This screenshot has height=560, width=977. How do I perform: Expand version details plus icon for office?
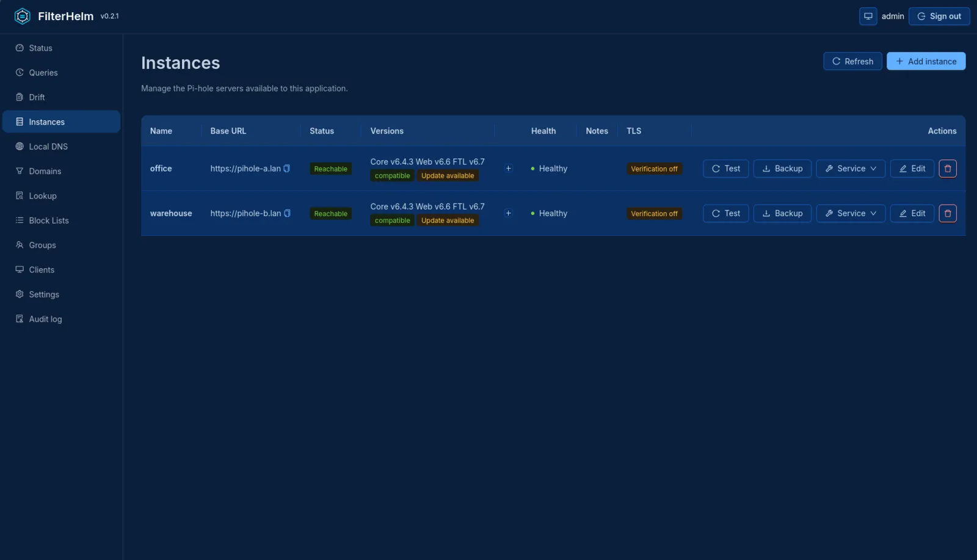tap(508, 169)
